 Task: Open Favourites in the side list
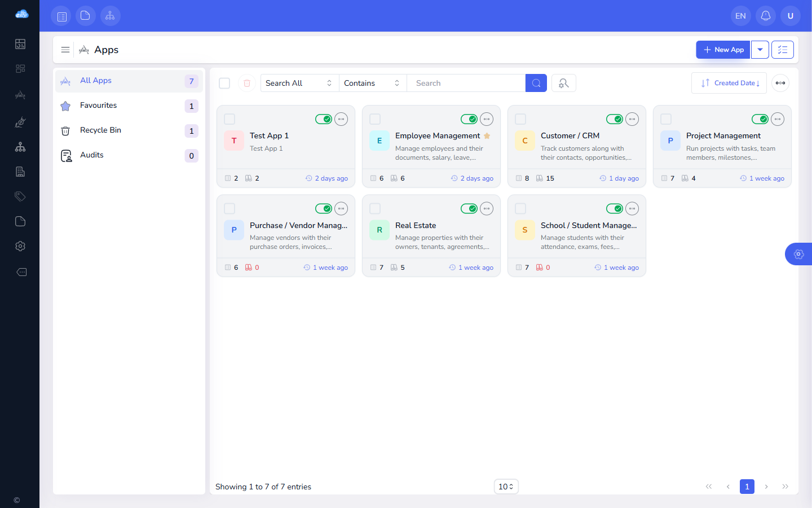click(x=129, y=106)
